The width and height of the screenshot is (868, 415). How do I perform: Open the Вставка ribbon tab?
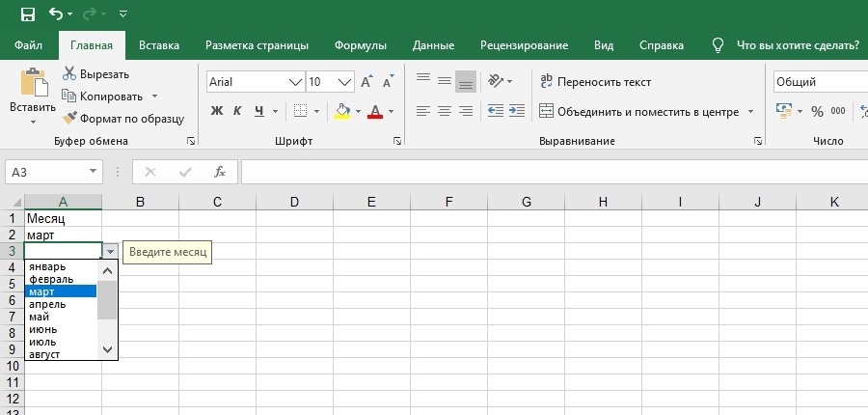coord(159,45)
